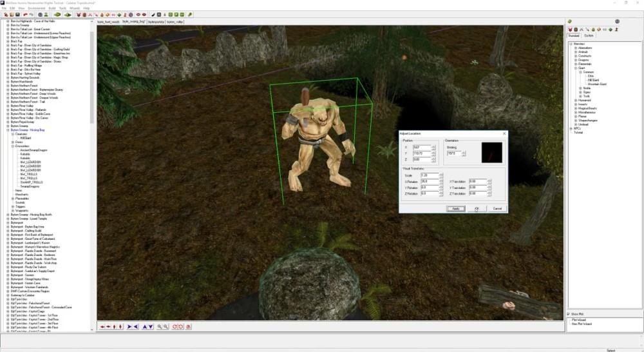644x352 pixels.
Task: Click Cancel in Adjust Location dialog
Action: click(x=497, y=208)
